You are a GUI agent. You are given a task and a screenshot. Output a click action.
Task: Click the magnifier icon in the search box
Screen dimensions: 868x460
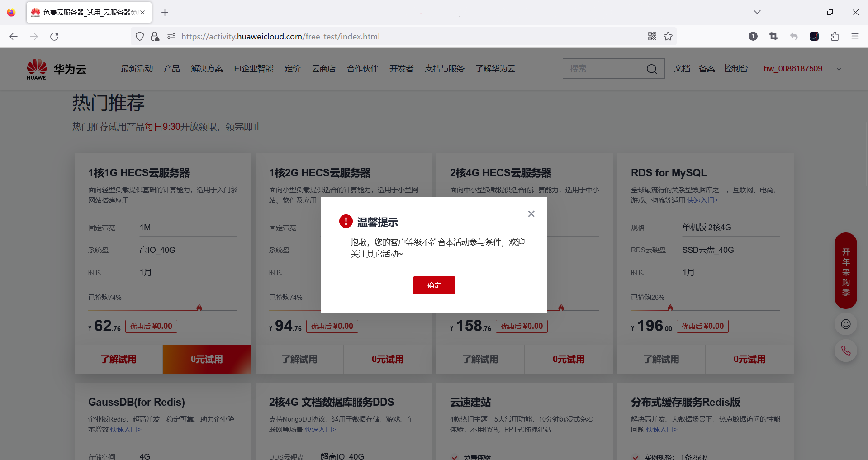point(651,69)
